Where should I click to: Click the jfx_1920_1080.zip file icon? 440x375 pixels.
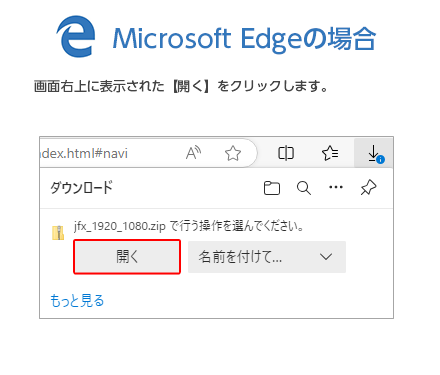58,233
